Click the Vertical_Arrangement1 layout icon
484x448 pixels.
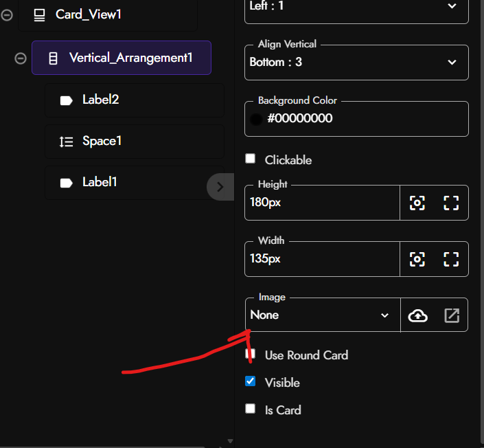coord(53,58)
